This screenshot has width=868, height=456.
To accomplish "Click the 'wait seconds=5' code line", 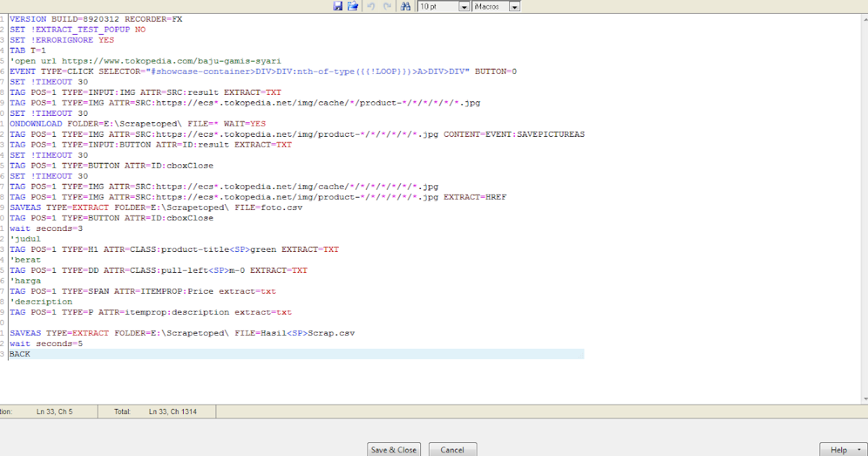I will click(46, 343).
